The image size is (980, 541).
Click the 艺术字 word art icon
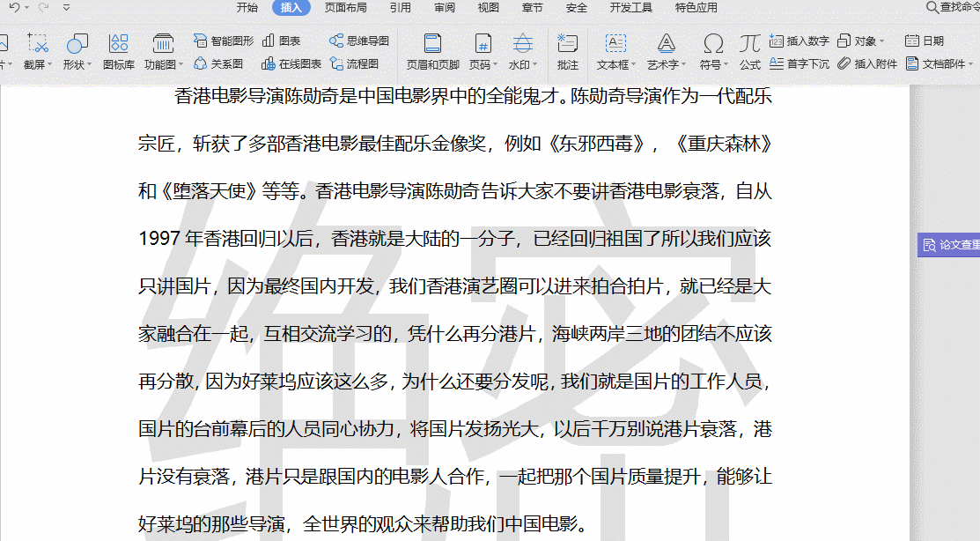(x=667, y=44)
